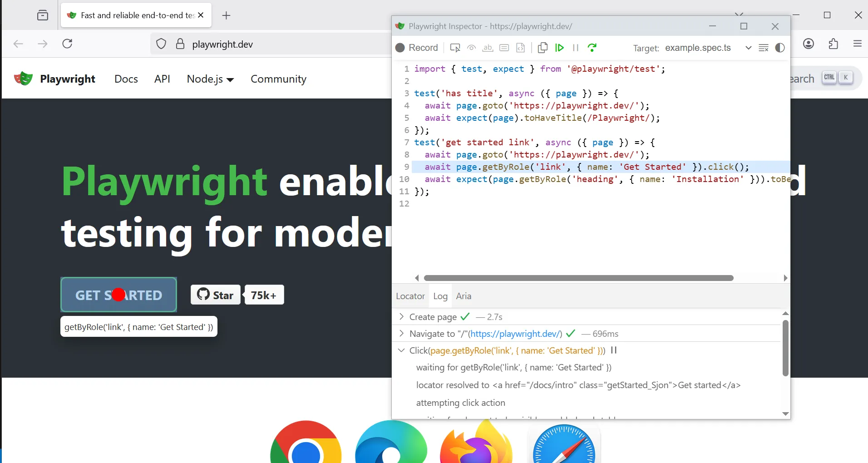
Task: Open the Firefox hamburger menu
Action: click(x=857, y=44)
